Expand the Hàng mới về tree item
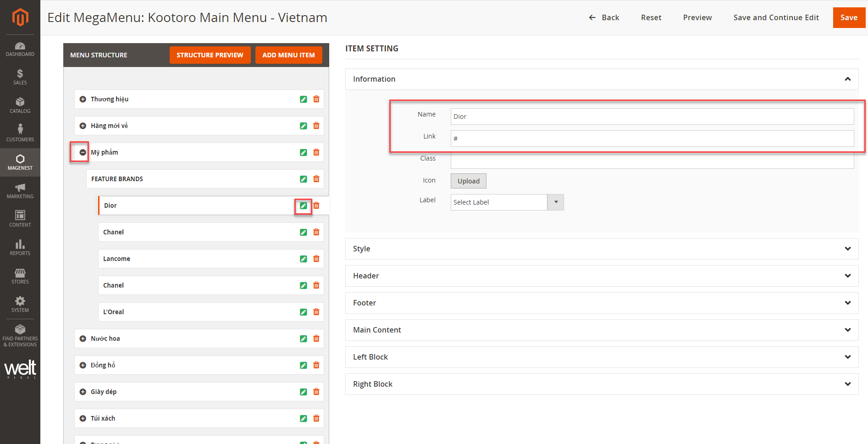This screenshot has width=868, height=444. 83,126
